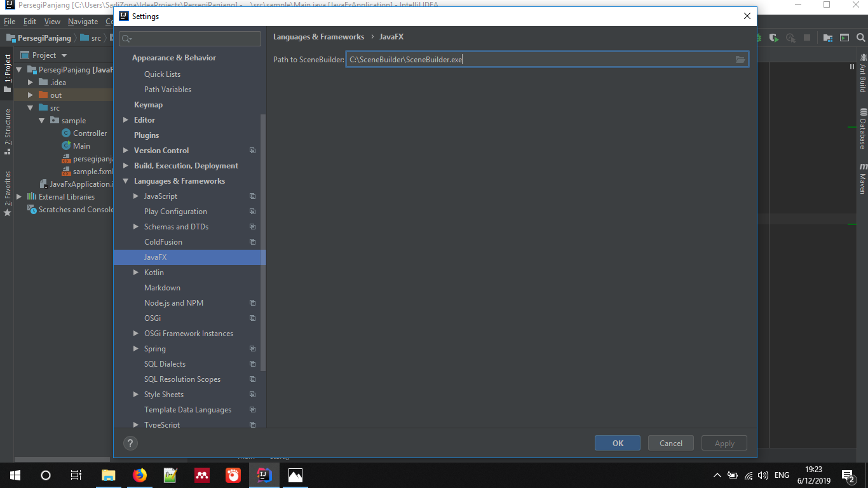Screen dimensions: 868x488
Task: Click the settings tree vertical scrollbar
Action: (x=263, y=241)
